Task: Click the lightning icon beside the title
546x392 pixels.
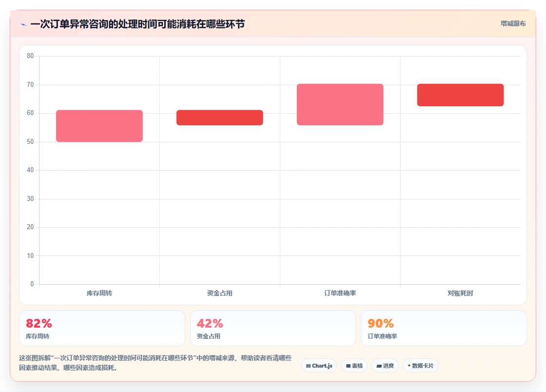Action: click(x=23, y=24)
